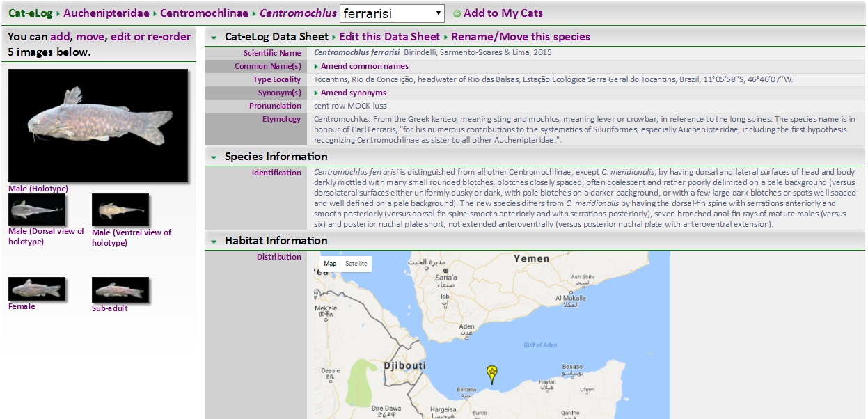Open Auchenipteridae family breadcrumb
The height and width of the screenshot is (419, 868).
[106, 13]
